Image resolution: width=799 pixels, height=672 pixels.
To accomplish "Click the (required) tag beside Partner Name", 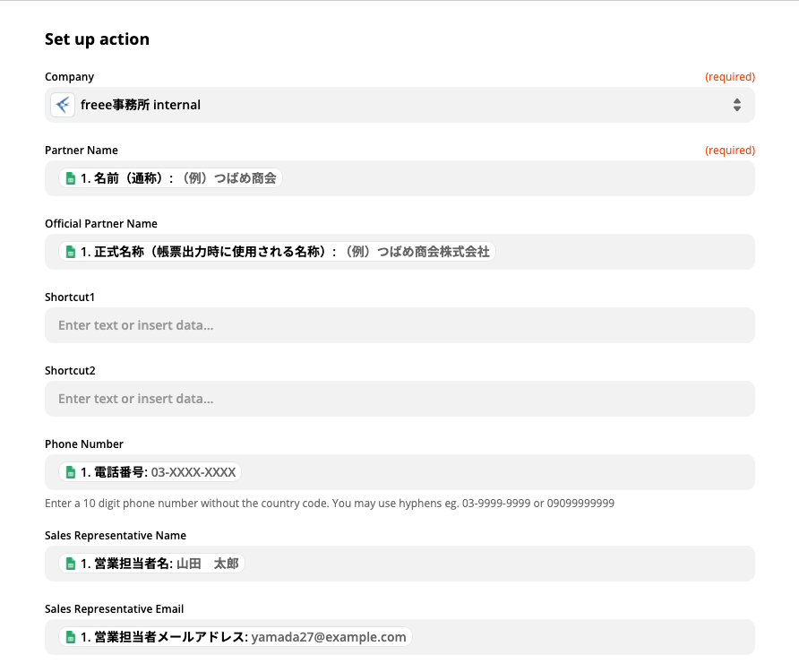I will pos(730,151).
